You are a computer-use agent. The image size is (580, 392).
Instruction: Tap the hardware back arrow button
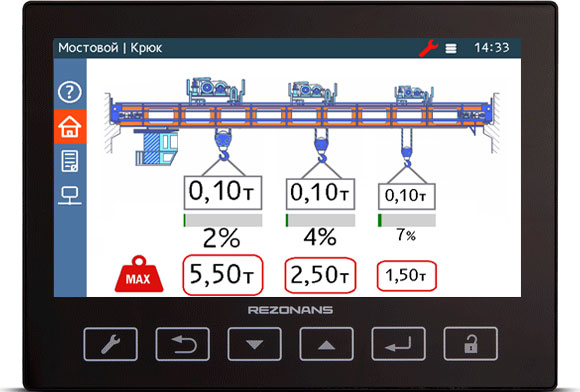pyautogui.click(x=183, y=344)
